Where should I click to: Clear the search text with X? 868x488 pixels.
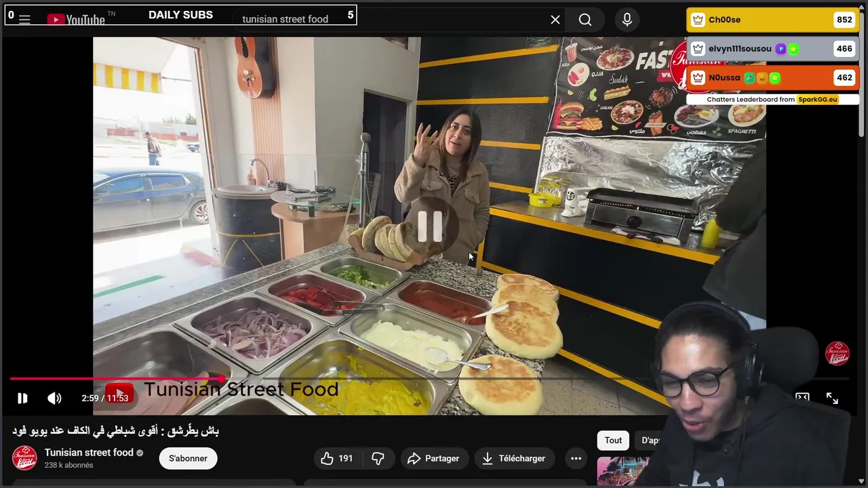[555, 20]
